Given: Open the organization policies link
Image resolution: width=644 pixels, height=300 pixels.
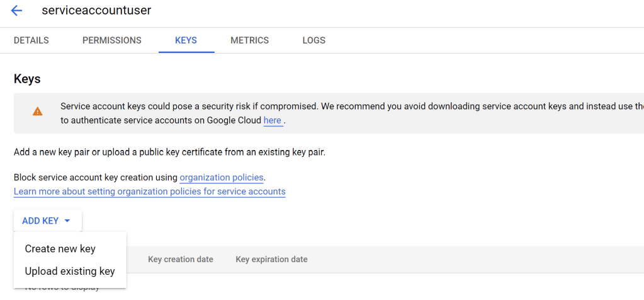Looking at the screenshot, I should click(222, 178).
